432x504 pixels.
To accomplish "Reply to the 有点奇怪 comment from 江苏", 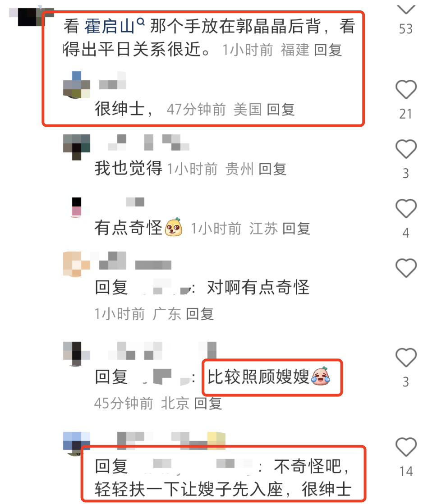I will (x=296, y=229).
